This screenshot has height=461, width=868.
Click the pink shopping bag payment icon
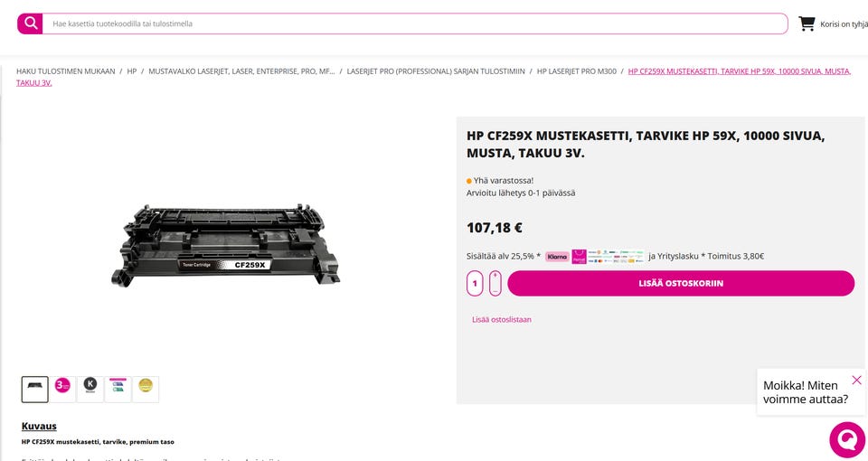[579, 256]
